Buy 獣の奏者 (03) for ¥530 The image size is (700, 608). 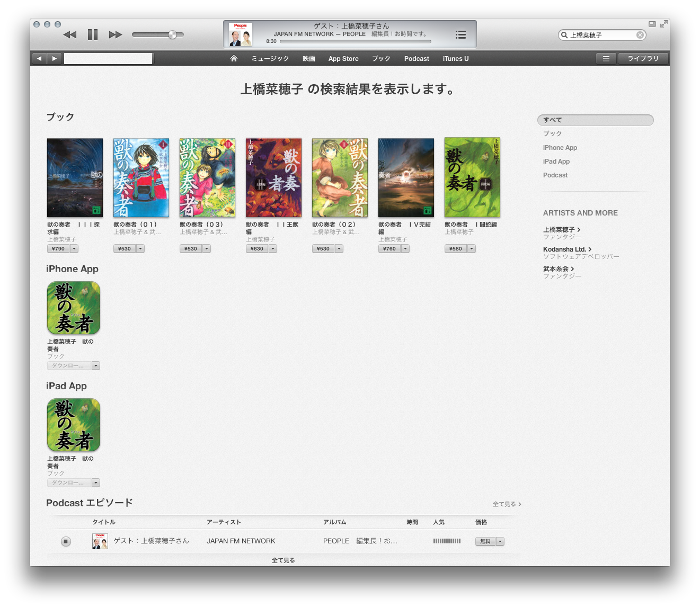(x=191, y=248)
